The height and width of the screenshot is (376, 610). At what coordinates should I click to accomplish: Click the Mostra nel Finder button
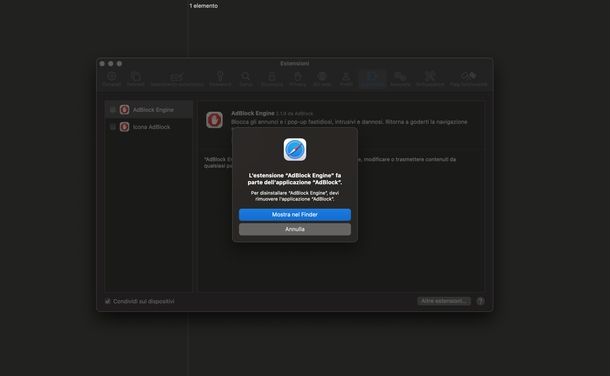[294, 215]
